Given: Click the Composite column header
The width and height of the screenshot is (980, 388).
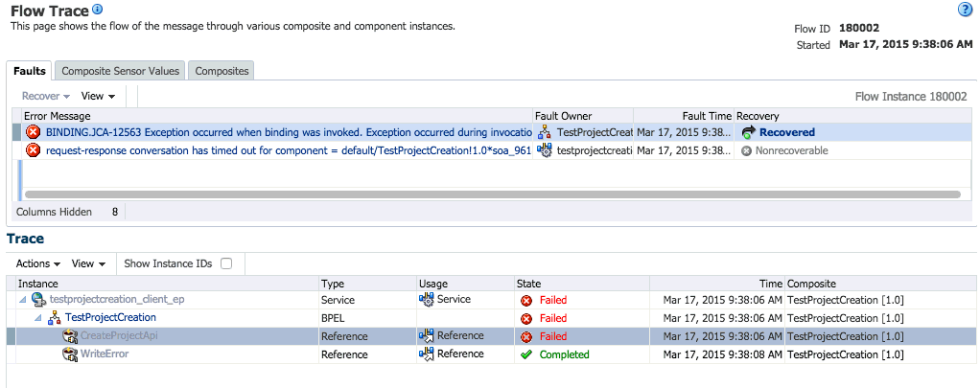Looking at the screenshot, I should 881,284.
